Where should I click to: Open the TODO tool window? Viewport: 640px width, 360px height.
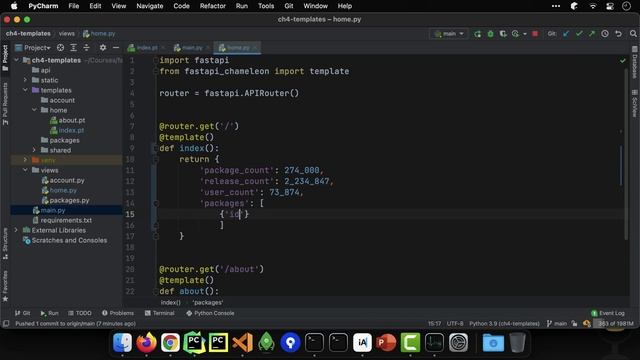tap(80, 313)
